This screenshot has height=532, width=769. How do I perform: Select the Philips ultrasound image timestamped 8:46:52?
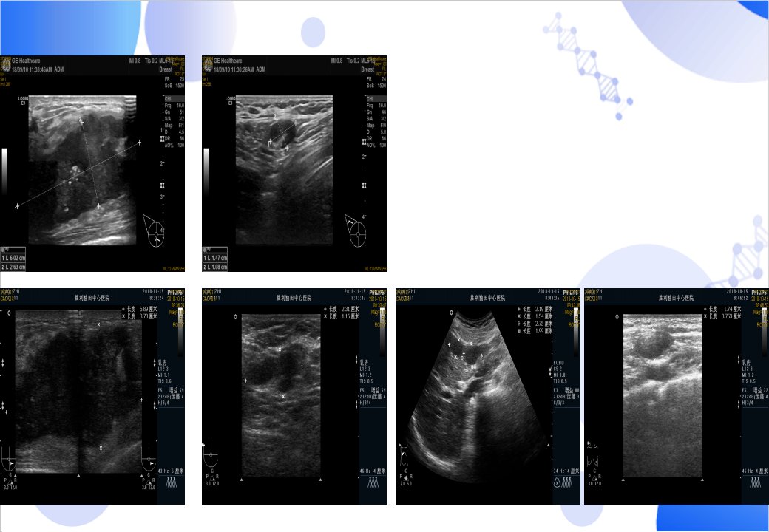pos(677,396)
